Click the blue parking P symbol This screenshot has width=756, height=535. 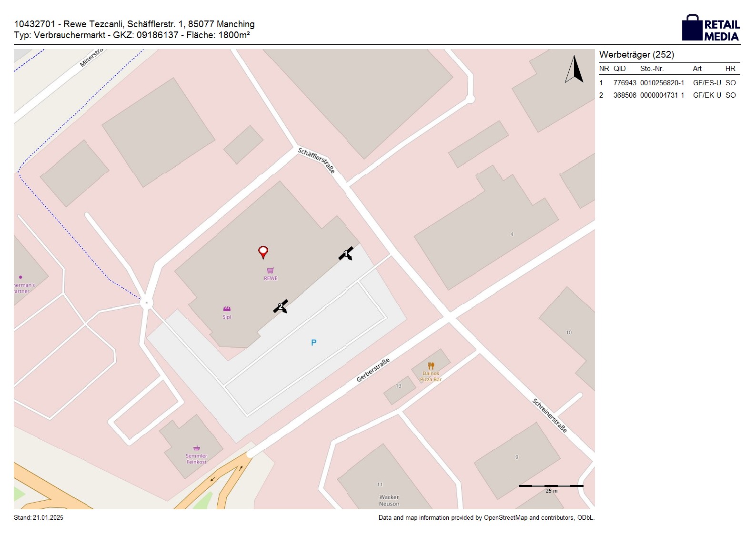tap(313, 343)
